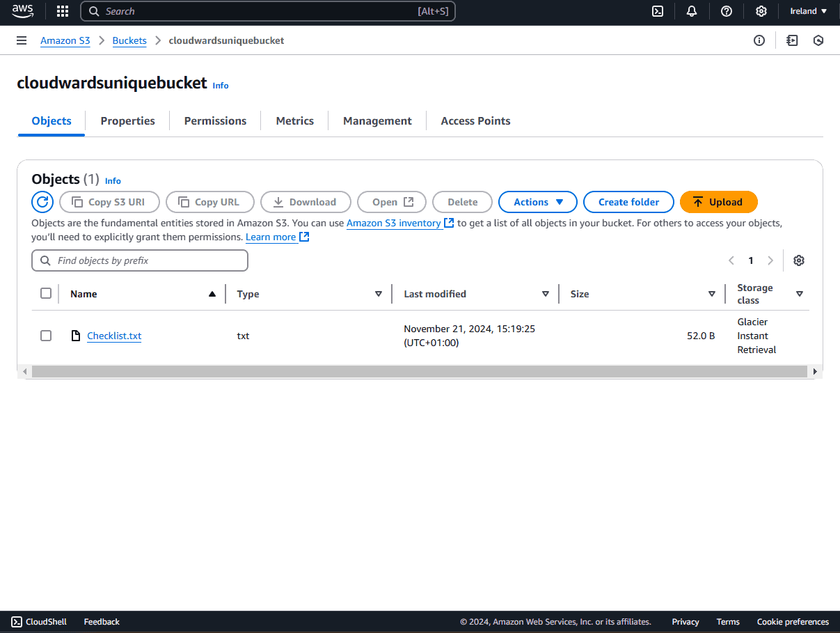Open the Ireland region selector
Screen dimensions: 840x633
(809, 11)
